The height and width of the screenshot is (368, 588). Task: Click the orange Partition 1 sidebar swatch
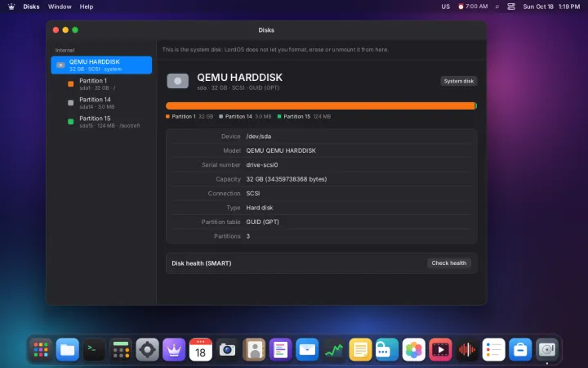click(x=70, y=83)
